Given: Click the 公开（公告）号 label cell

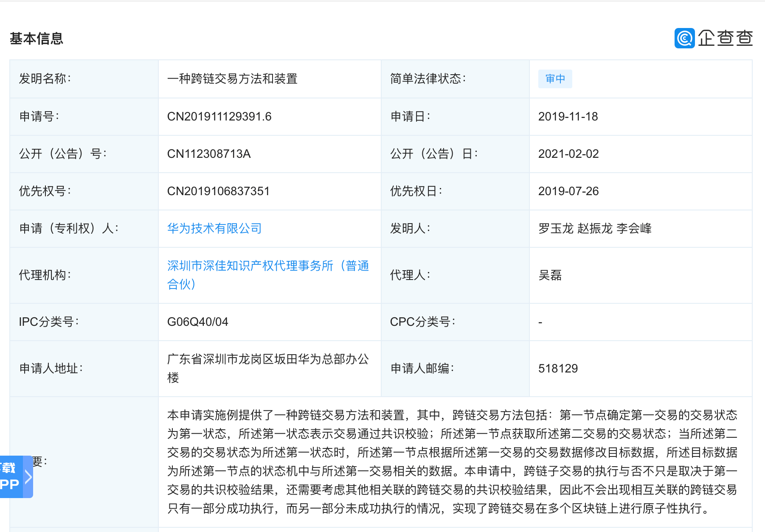Looking at the screenshot, I should pos(84,154).
